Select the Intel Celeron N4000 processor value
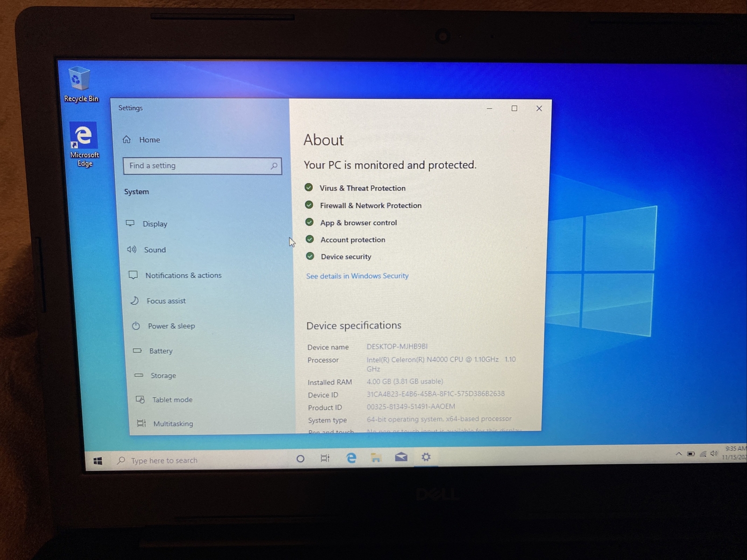 coord(441,364)
